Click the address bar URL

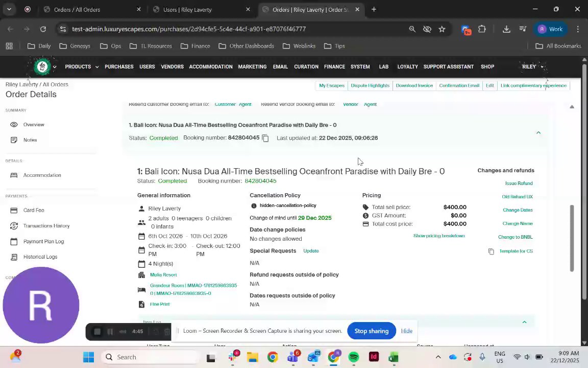coord(189,29)
